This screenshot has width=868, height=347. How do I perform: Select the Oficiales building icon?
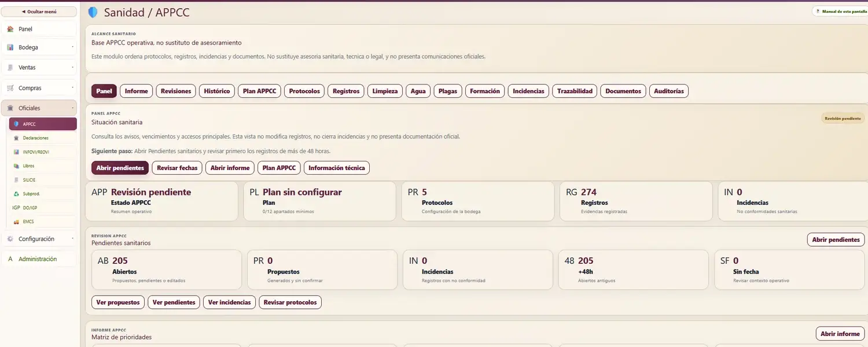pos(10,108)
